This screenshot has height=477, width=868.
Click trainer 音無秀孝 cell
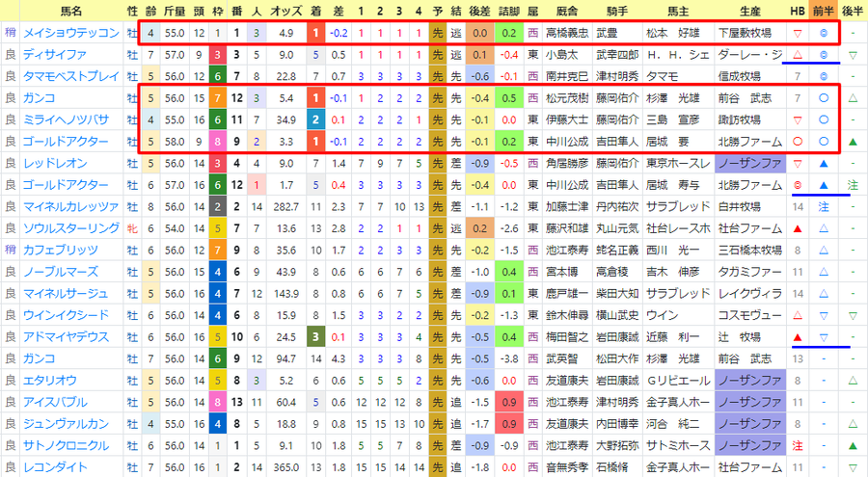click(567, 467)
